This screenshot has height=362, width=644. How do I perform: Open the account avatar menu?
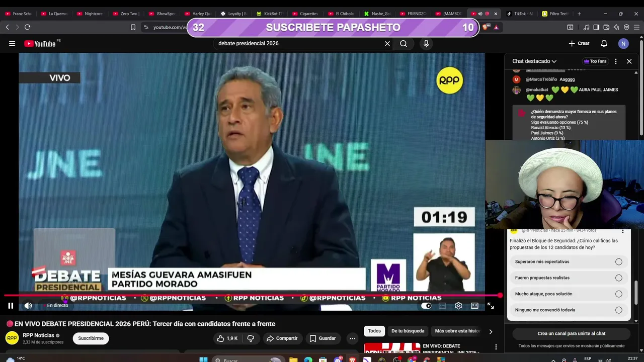[x=623, y=44]
